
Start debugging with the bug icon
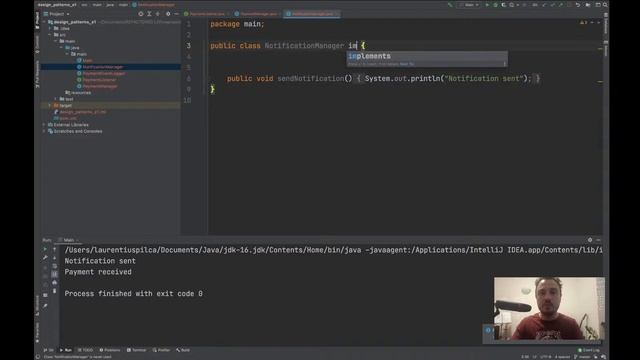pos(495,5)
